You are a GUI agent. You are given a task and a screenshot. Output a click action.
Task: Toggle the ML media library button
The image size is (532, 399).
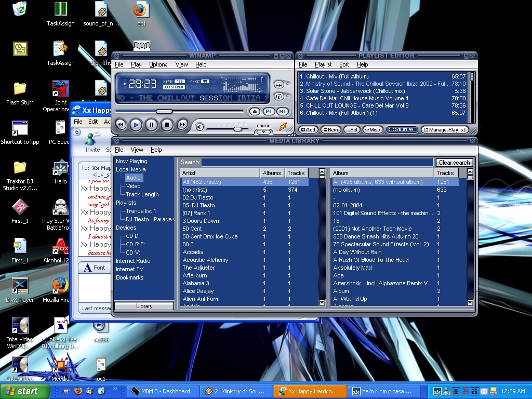click(x=282, y=111)
